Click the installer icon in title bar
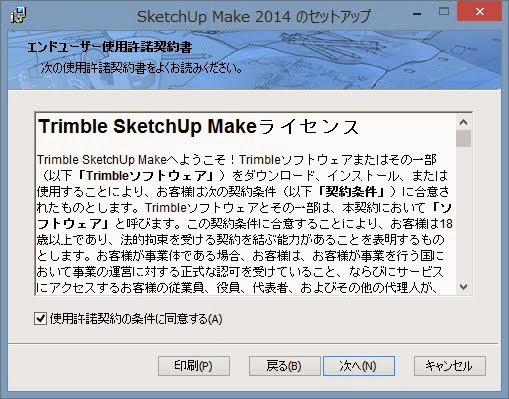 tap(18, 15)
